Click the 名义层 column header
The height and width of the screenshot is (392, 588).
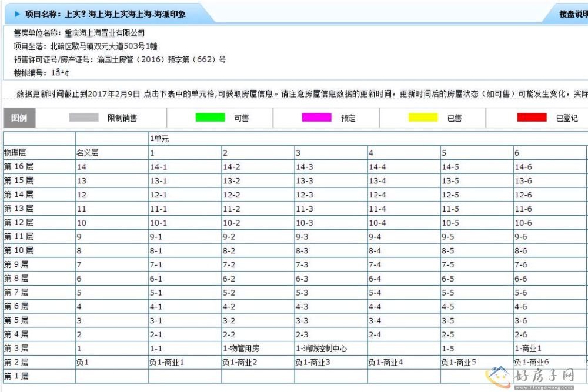tap(112, 153)
